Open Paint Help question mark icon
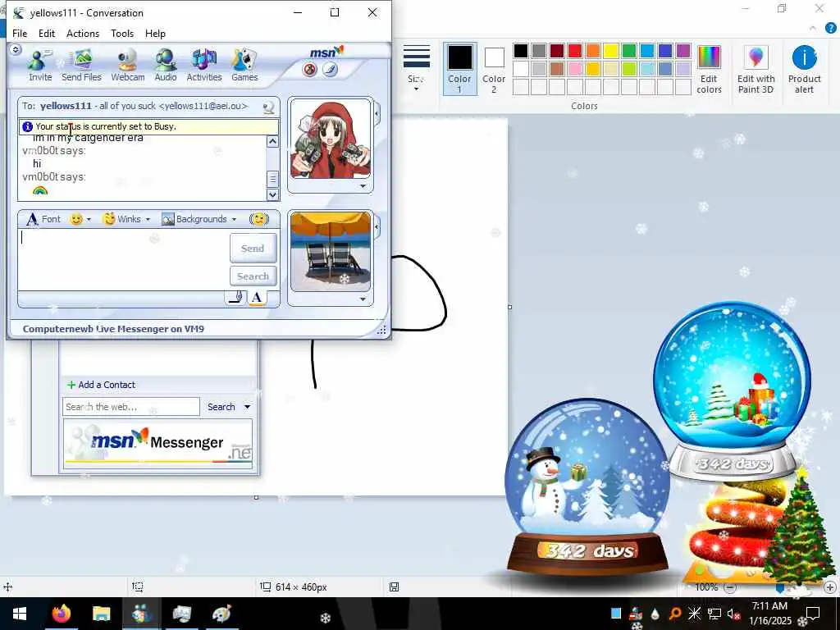 click(x=830, y=29)
